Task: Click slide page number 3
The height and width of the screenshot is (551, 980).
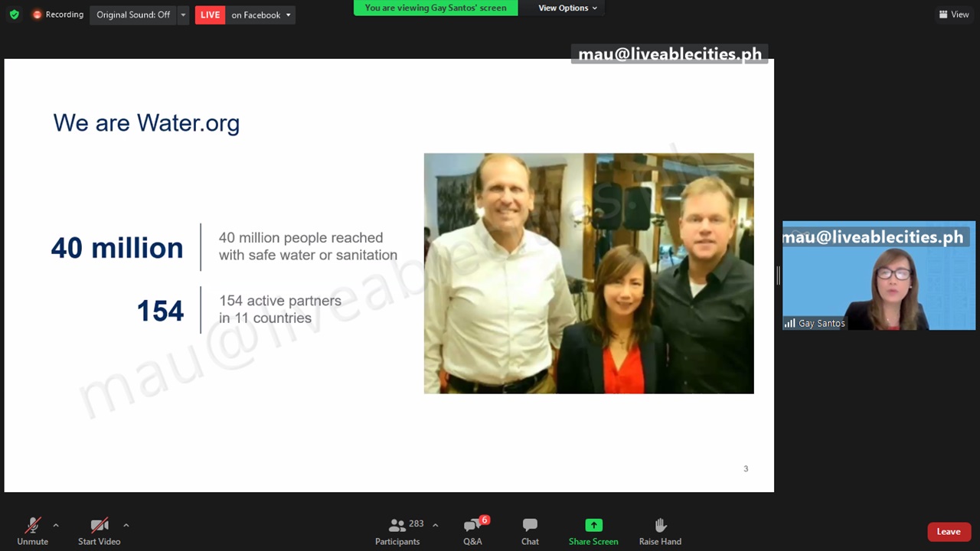Action: [x=746, y=468]
